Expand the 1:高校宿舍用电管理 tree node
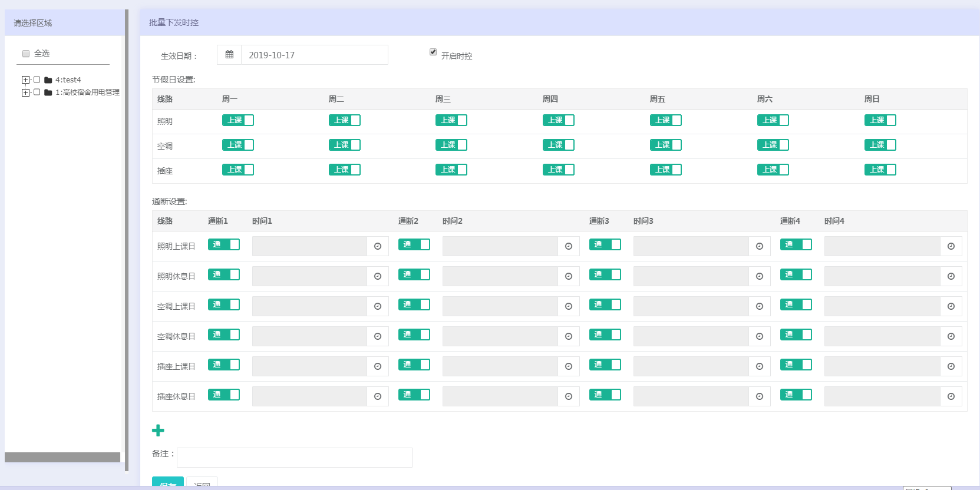980x490 pixels. (x=25, y=92)
